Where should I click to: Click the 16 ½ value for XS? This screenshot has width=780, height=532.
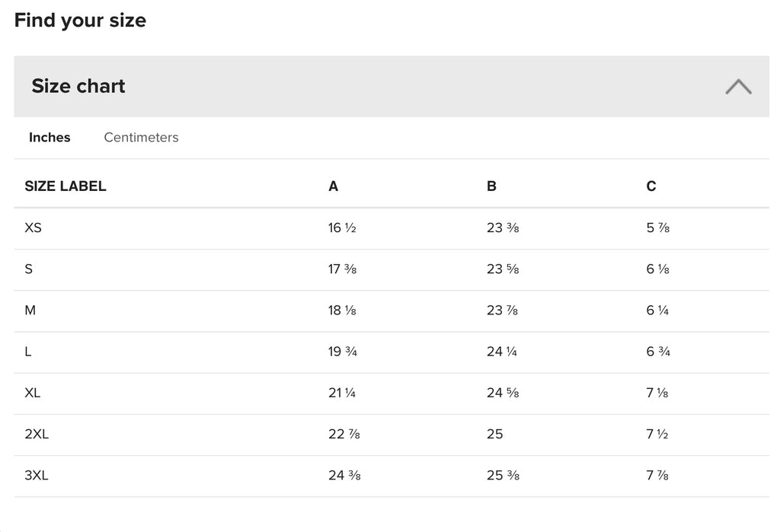342,228
